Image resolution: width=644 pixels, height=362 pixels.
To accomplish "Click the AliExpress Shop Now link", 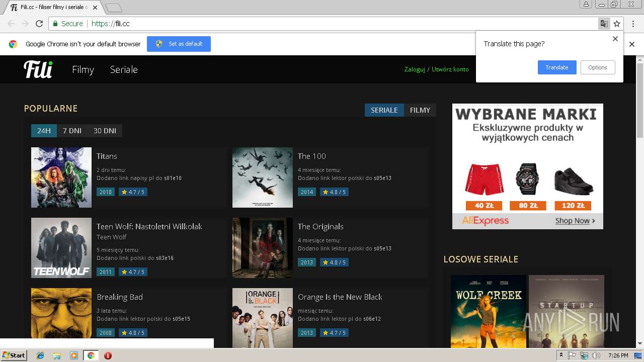I will point(575,221).
